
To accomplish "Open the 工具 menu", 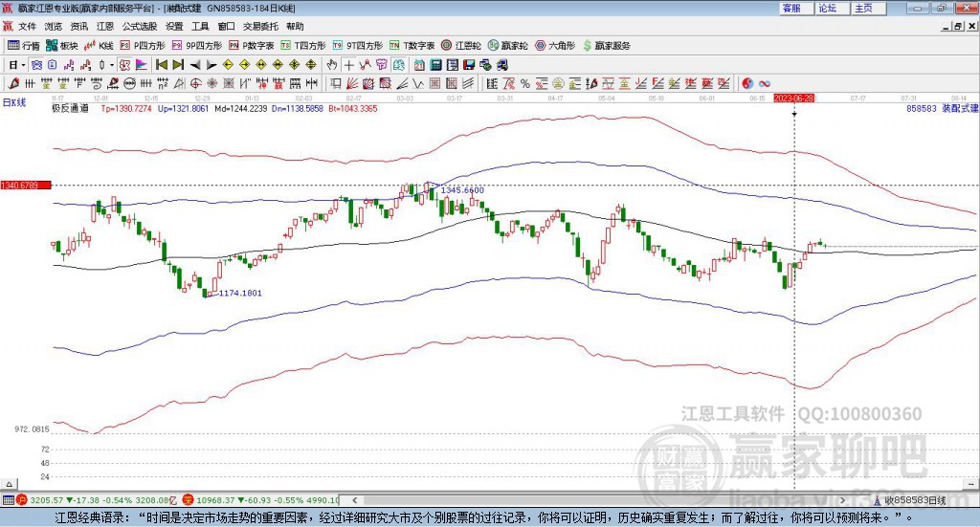I will click(x=200, y=26).
